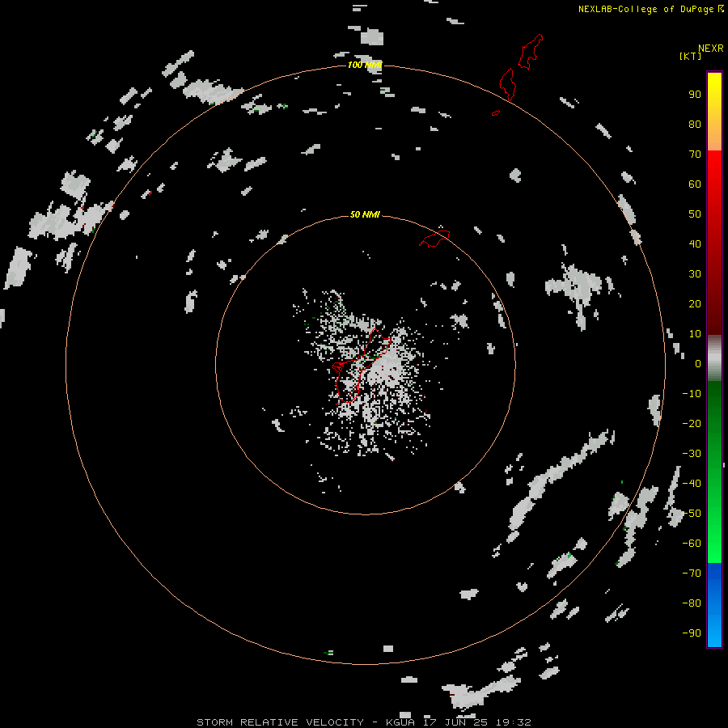Click the -10 knot scale value
This screenshot has height=728, width=728.
click(692, 394)
